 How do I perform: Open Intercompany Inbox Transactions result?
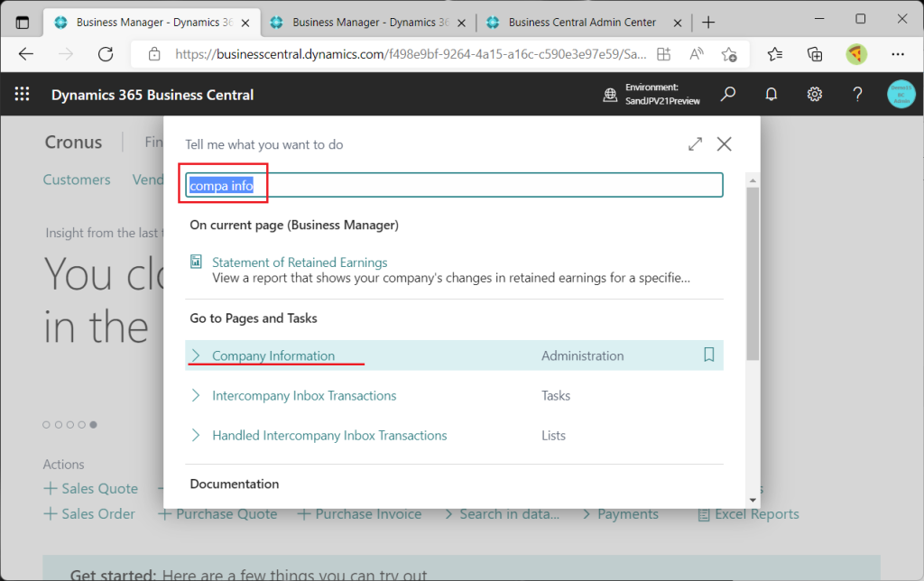tap(304, 395)
